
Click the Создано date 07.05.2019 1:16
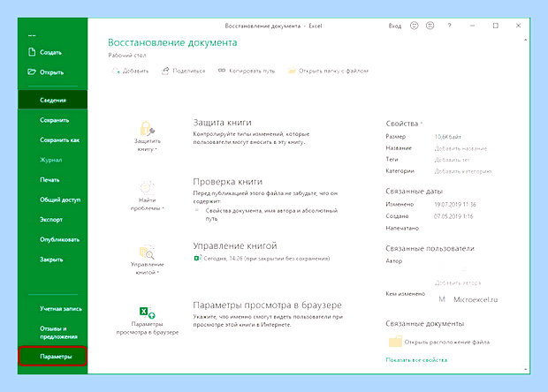pos(453,216)
